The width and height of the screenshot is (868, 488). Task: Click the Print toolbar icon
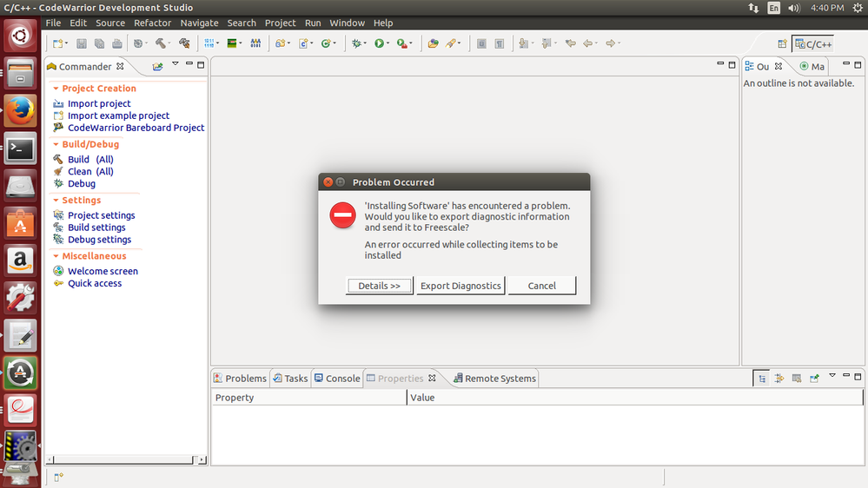[116, 43]
